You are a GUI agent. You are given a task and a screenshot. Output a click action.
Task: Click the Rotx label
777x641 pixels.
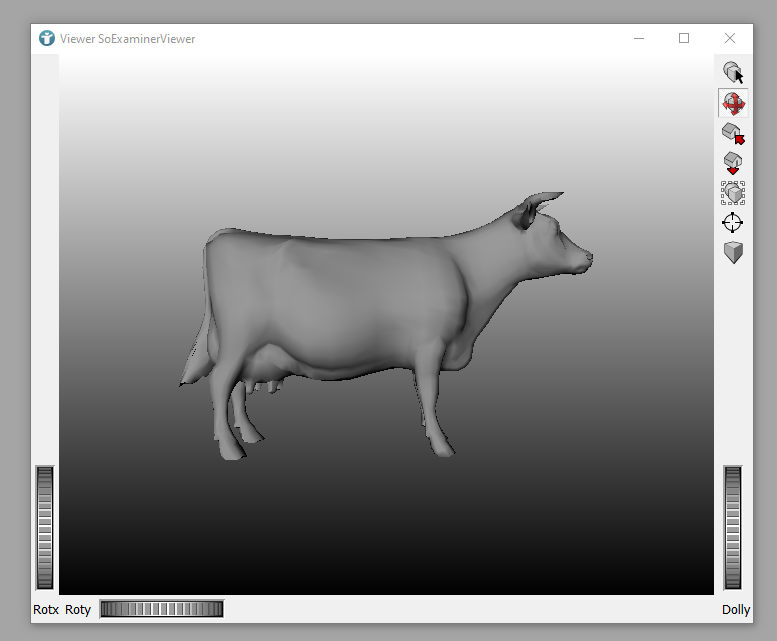pyautogui.click(x=46, y=609)
